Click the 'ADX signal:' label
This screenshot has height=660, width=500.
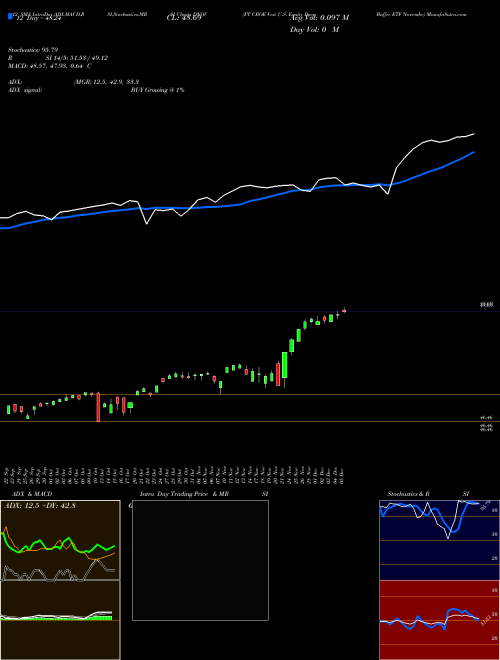point(25,90)
